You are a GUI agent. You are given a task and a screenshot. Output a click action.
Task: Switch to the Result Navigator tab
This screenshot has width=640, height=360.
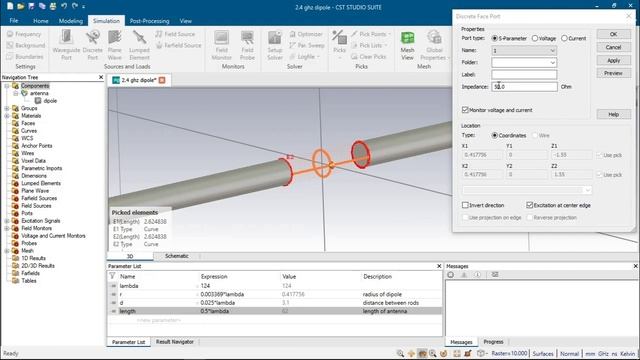pos(175,342)
